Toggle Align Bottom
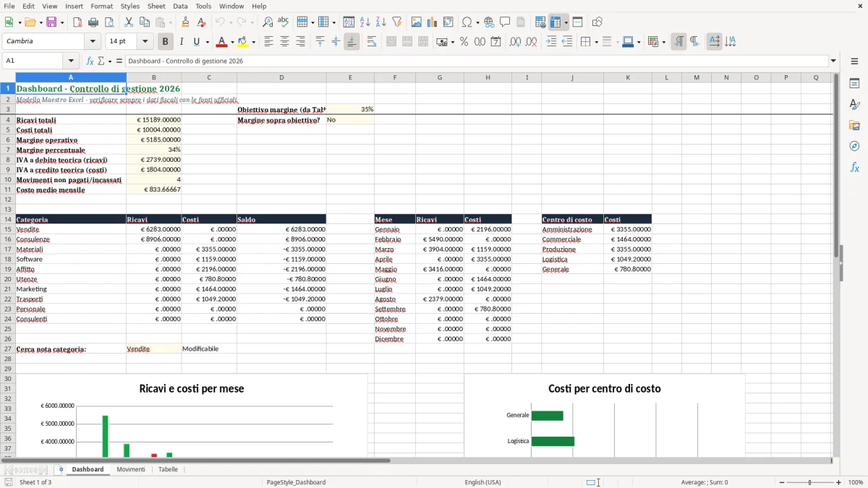Viewport: 868px width, 488px height. click(352, 42)
